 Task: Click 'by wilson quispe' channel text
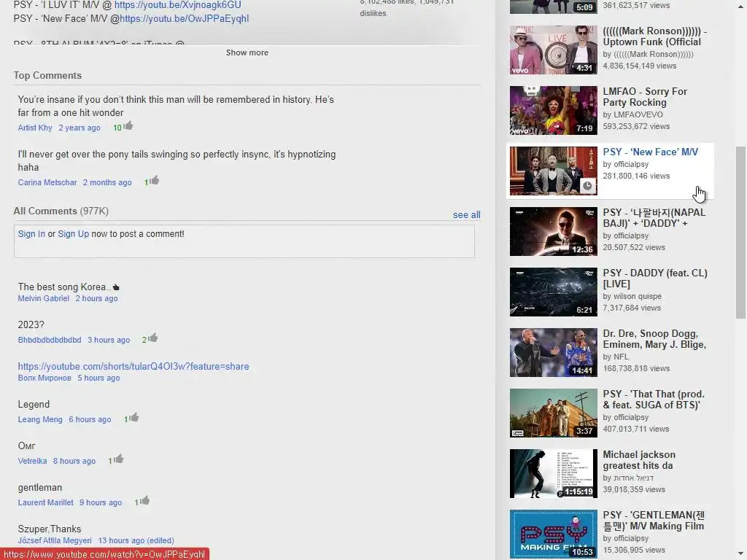click(x=632, y=296)
